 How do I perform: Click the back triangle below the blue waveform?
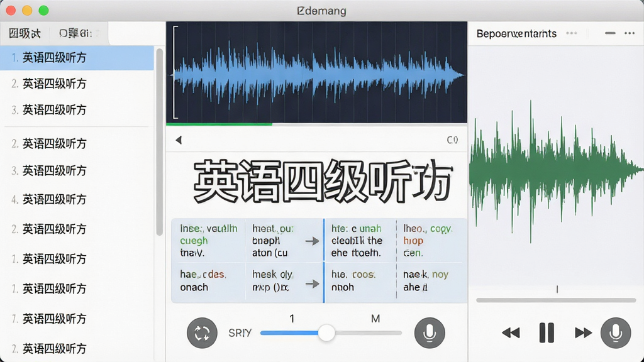pyautogui.click(x=179, y=140)
